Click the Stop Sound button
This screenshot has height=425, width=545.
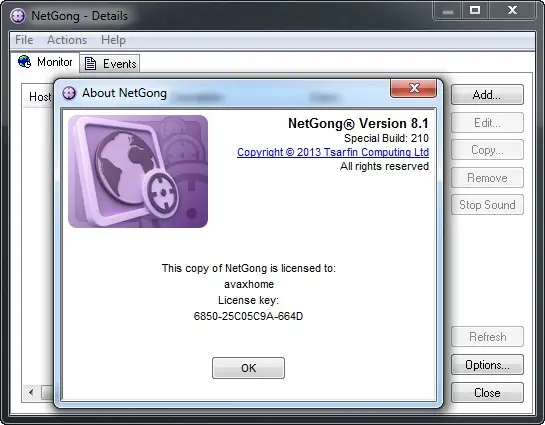(x=487, y=205)
